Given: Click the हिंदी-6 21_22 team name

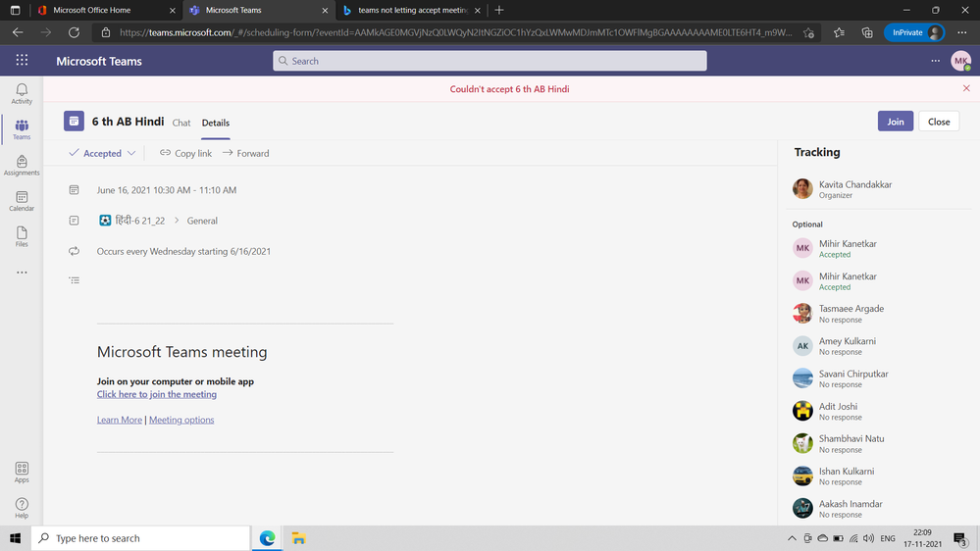Looking at the screenshot, I should pyautogui.click(x=140, y=221).
